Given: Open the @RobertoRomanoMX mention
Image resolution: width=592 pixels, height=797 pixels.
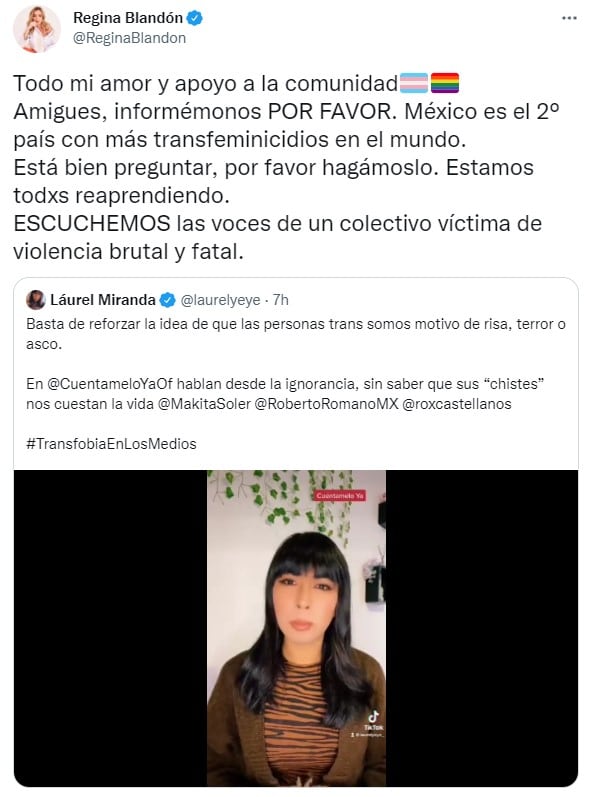Looking at the screenshot, I should pos(326,404).
